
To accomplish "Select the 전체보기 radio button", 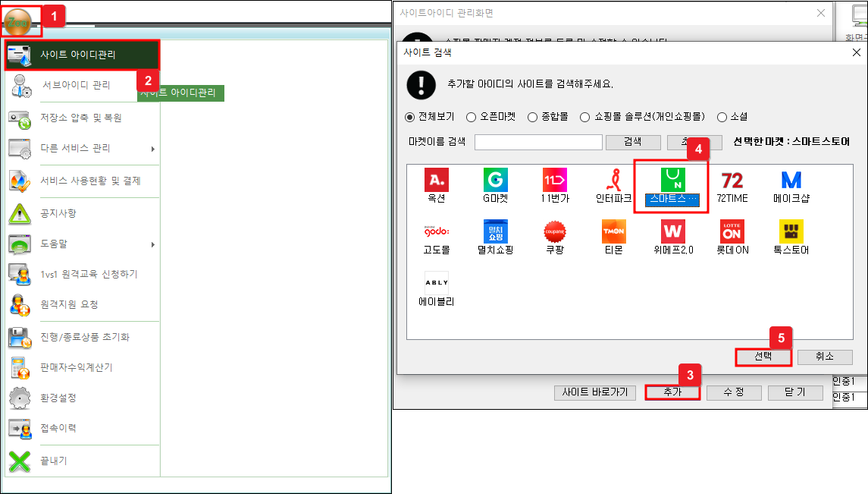I will pos(409,118).
